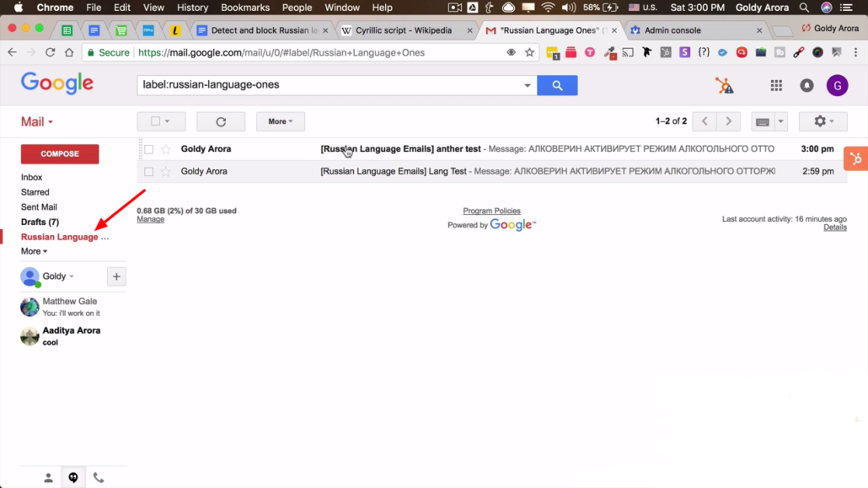Open the People menu
The width and height of the screenshot is (868, 488).
pyautogui.click(x=297, y=8)
